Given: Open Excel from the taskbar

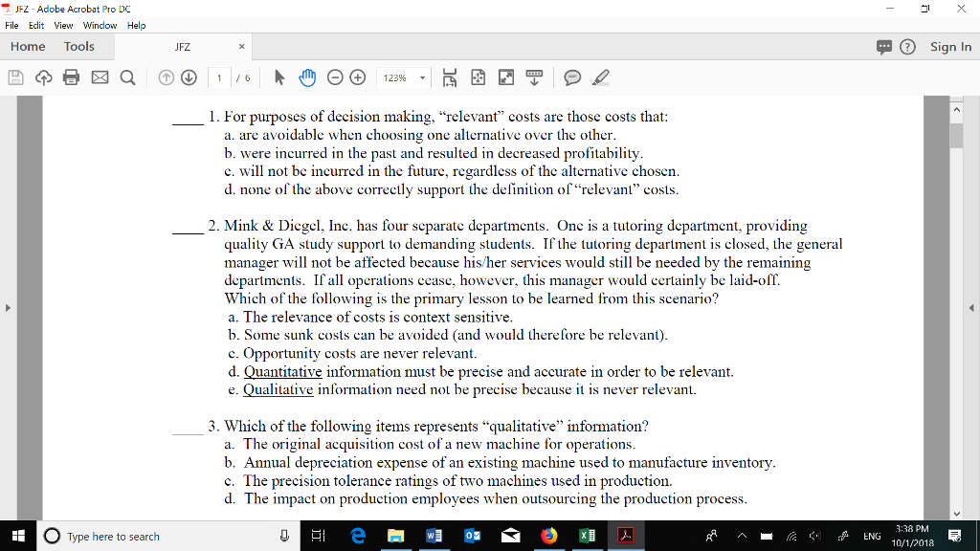Looking at the screenshot, I should pyautogui.click(x=587, y=536).
